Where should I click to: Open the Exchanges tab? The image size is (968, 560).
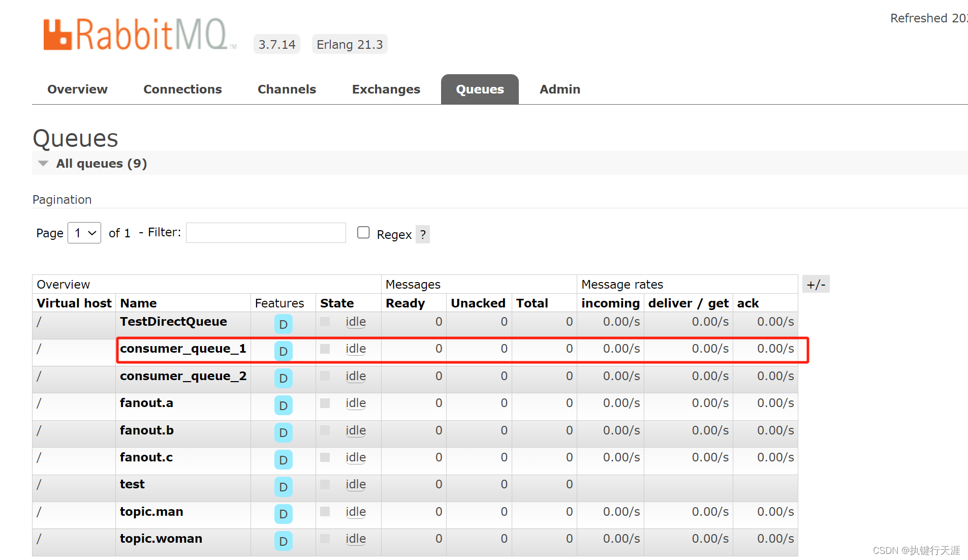[386, 89]
